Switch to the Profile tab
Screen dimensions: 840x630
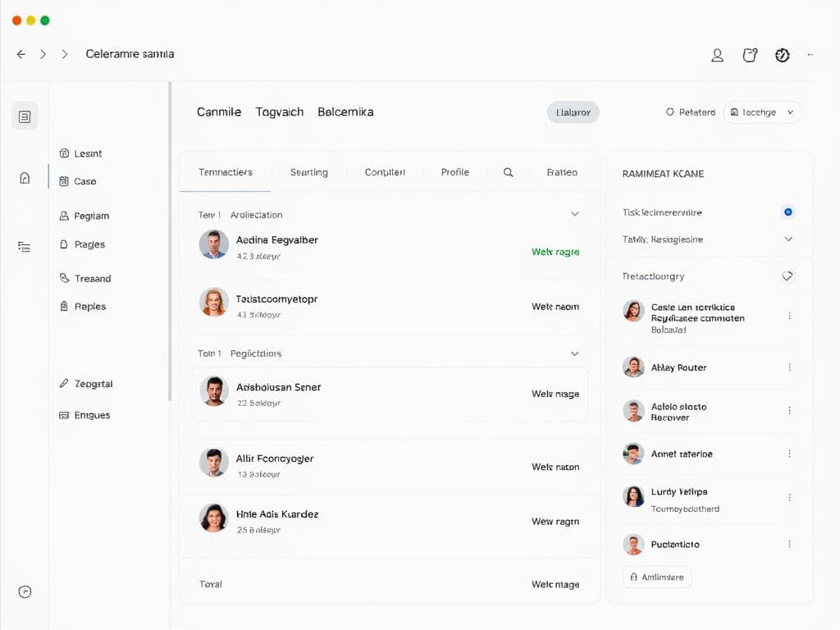(454, 172)
